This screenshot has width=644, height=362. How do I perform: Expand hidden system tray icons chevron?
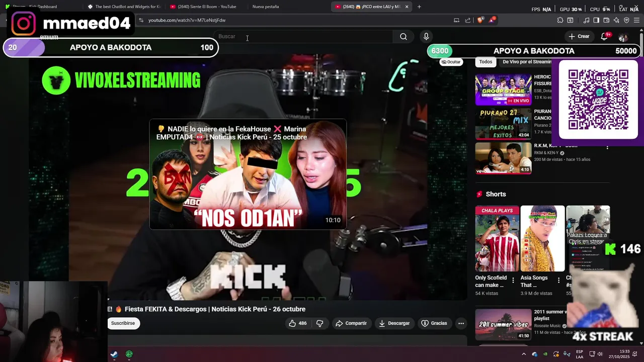click(524, 354)
